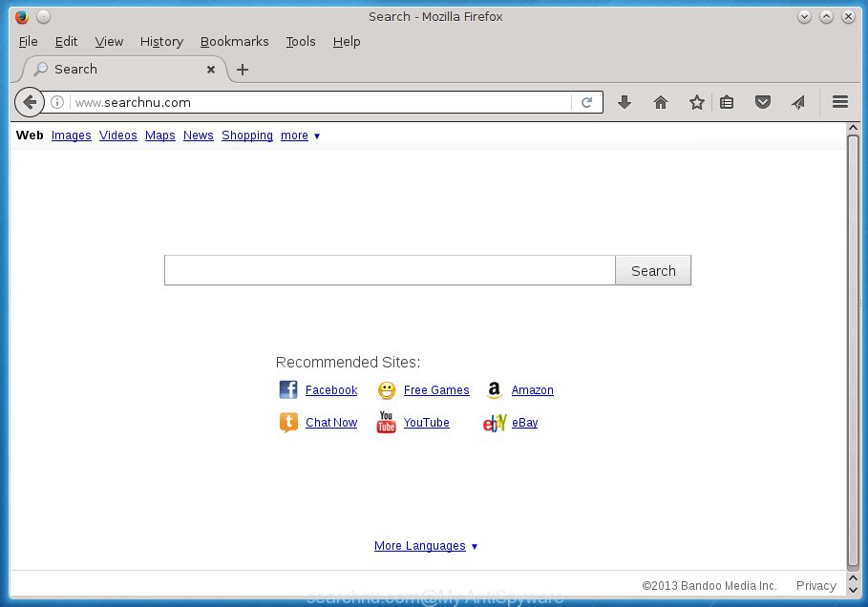
Task: Click the YouTube logo icon
Action: (x=387, y=422)
